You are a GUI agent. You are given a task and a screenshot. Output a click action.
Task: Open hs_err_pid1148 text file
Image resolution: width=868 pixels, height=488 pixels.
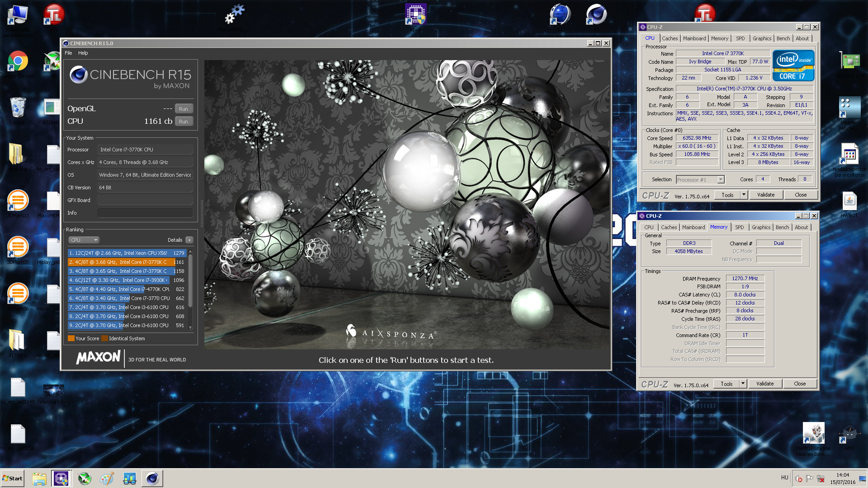pos(18,390)
